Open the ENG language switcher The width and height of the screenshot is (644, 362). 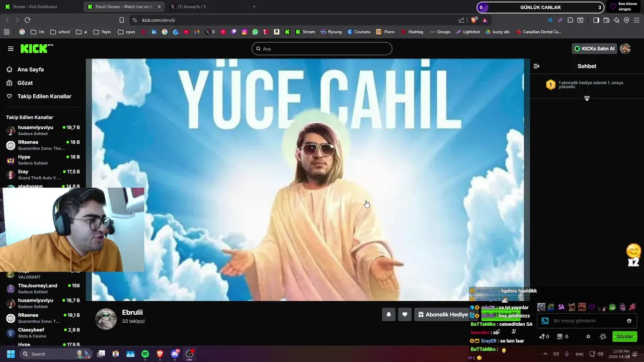[580, 354]
